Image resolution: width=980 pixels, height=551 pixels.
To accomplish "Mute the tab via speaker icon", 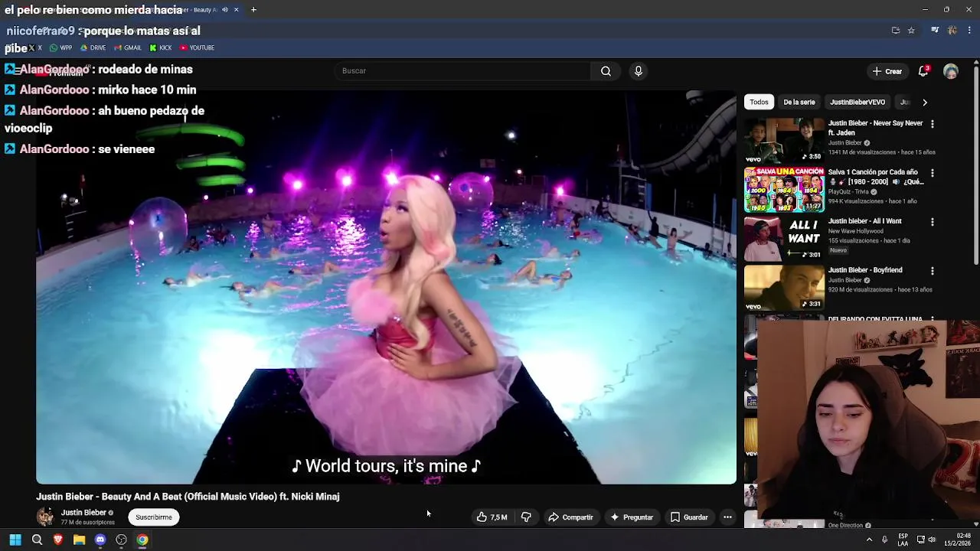I will coord(224,10).
